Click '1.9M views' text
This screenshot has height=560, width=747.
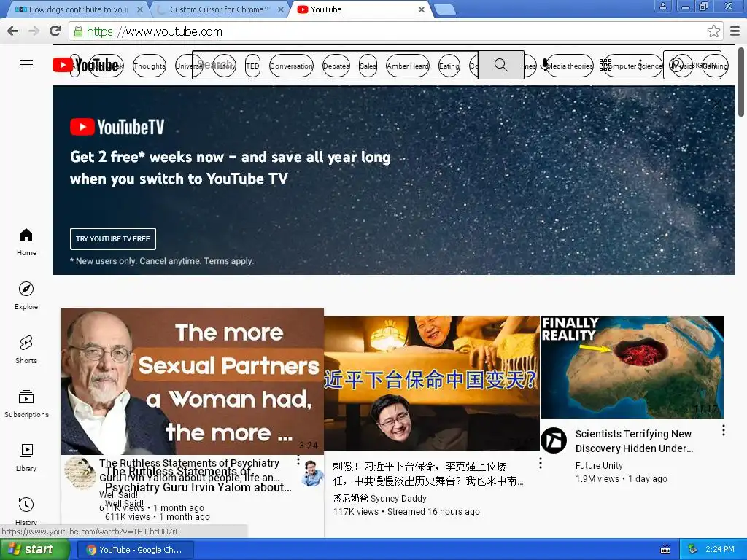597,479
